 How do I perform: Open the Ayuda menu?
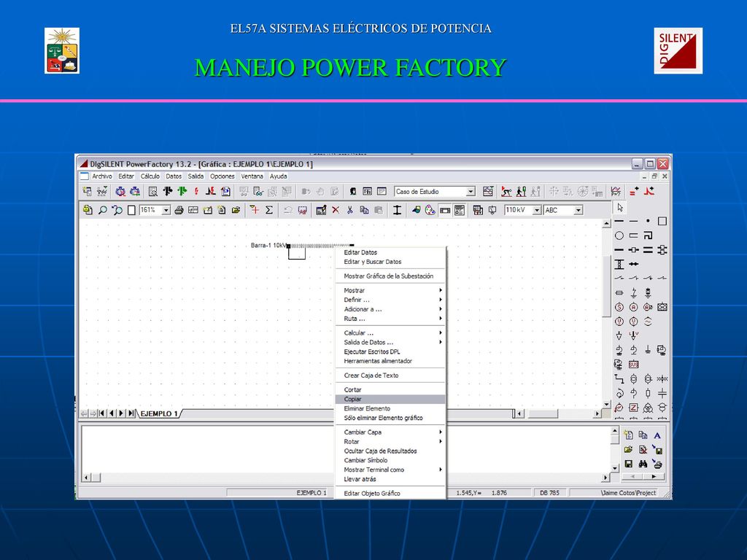pos(278,176)
